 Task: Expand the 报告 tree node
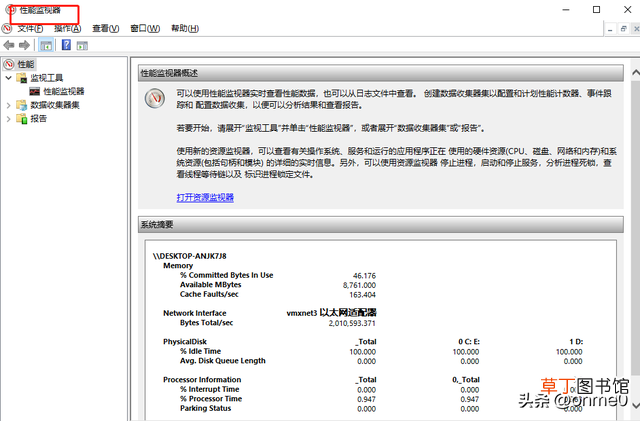[9, 119]
